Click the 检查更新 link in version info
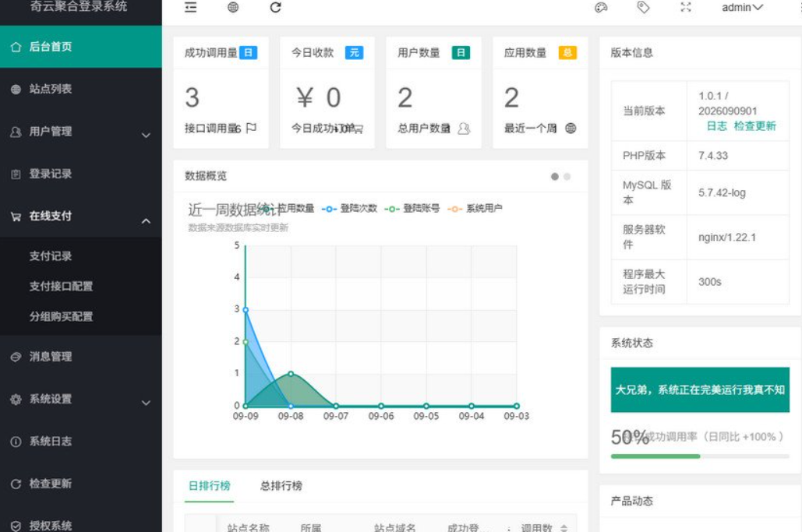 755,125
